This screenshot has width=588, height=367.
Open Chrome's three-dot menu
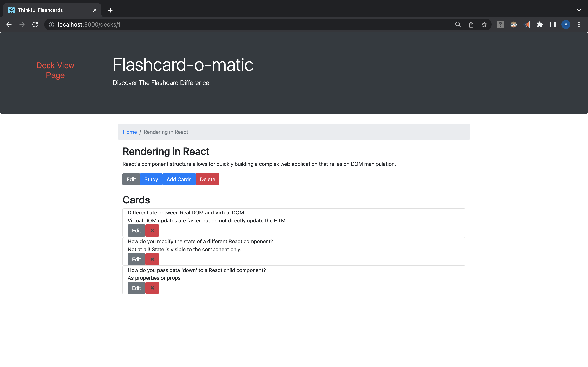point(579,24)
